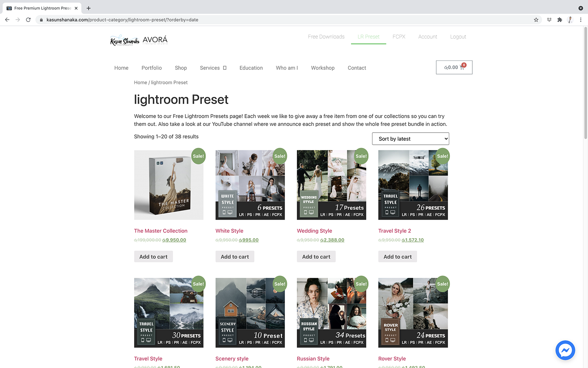Open the White Style product link

pyautogui.click(x=229, y=231)
